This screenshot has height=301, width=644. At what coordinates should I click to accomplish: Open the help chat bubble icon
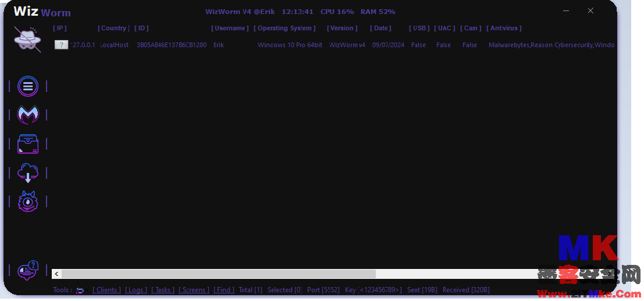[x=27, y=271]
